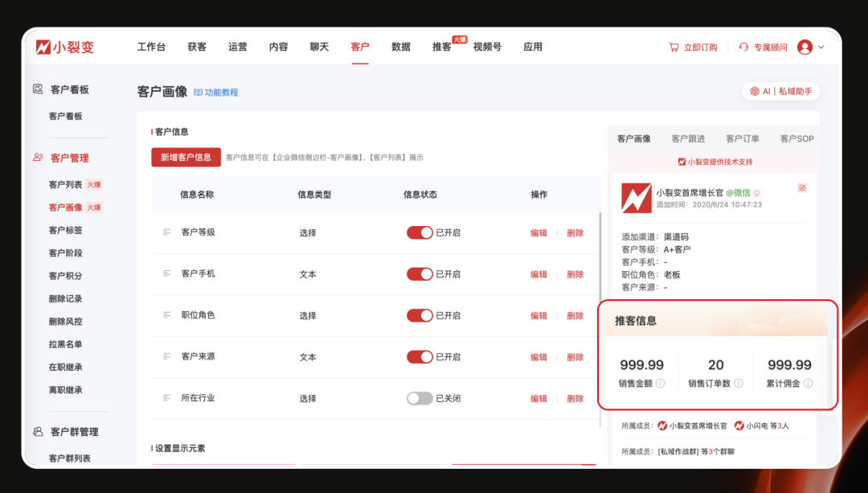The height and width of the screenshot is (493, 868).
Task: Click the 小裂变 logo in top left
Action: [x=64, y=47]
